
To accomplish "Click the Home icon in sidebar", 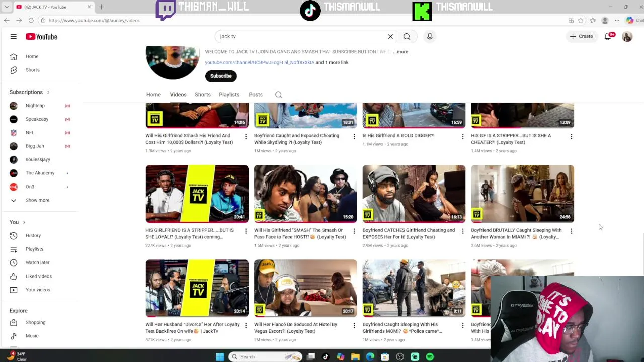I will 14,56.
